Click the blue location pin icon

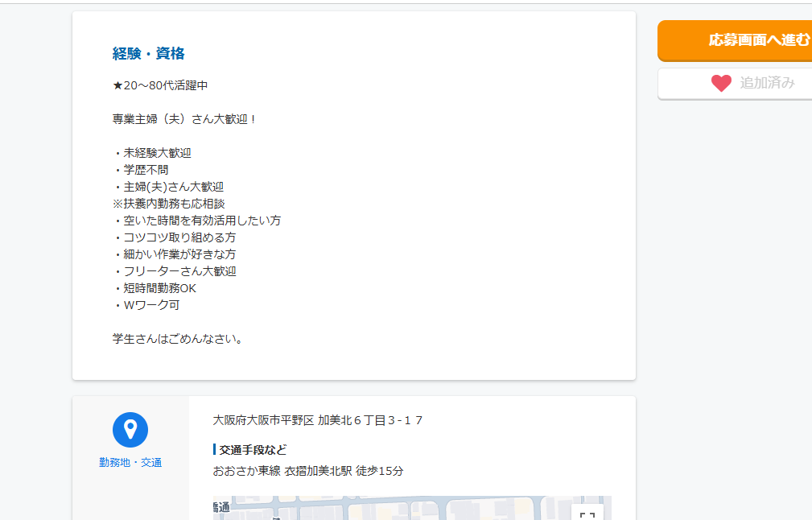tap(130, 430)
